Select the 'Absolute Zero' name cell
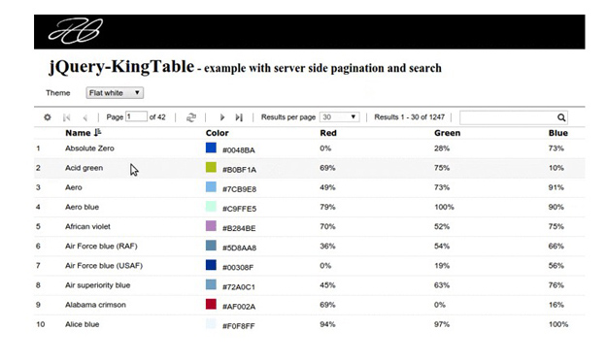607x364 pixels. click(89, 149)
